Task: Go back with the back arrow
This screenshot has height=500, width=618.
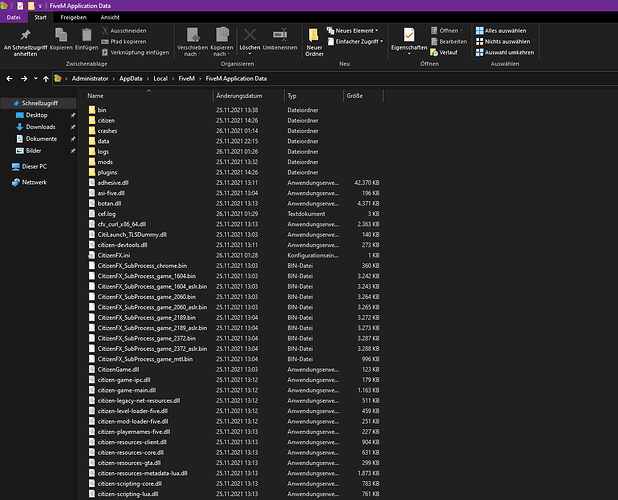Action: click(9, 79)
